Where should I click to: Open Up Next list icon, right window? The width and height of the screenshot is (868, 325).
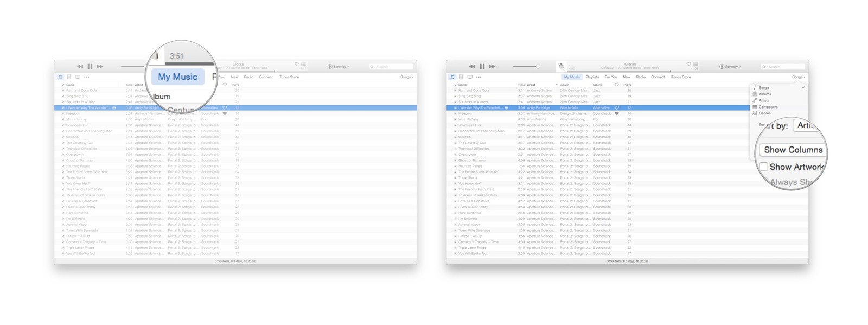pyautogui.click(x=695, y=64)
